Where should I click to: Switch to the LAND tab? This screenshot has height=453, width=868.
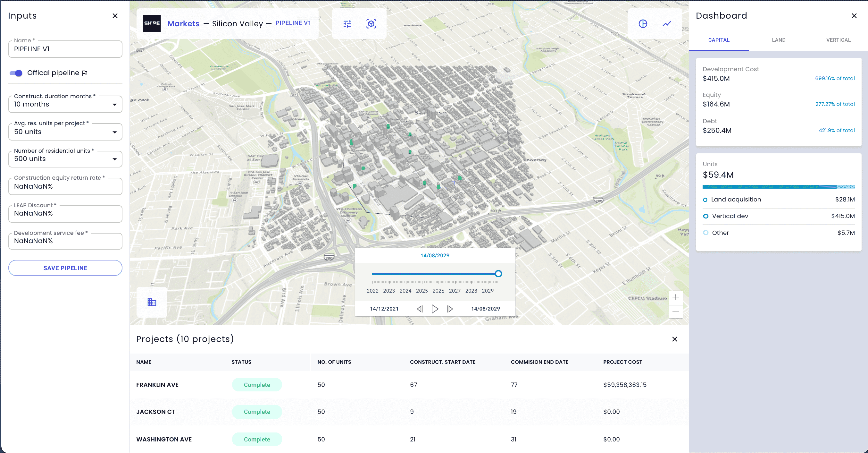pos(779,40)
